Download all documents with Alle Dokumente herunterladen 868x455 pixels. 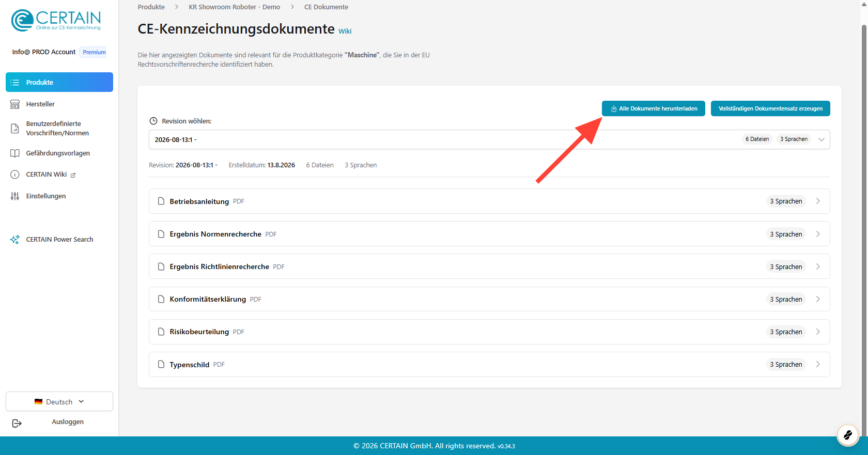(654, 108)
